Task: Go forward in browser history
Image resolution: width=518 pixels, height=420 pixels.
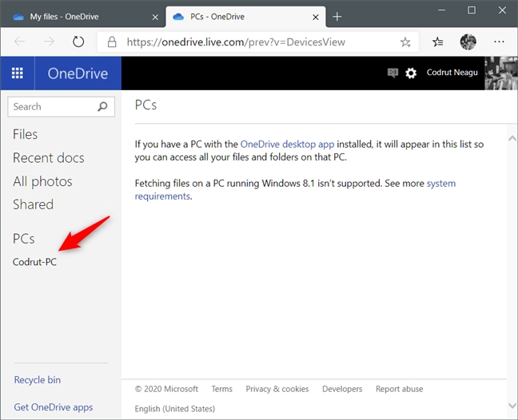Action: (49, 42)
